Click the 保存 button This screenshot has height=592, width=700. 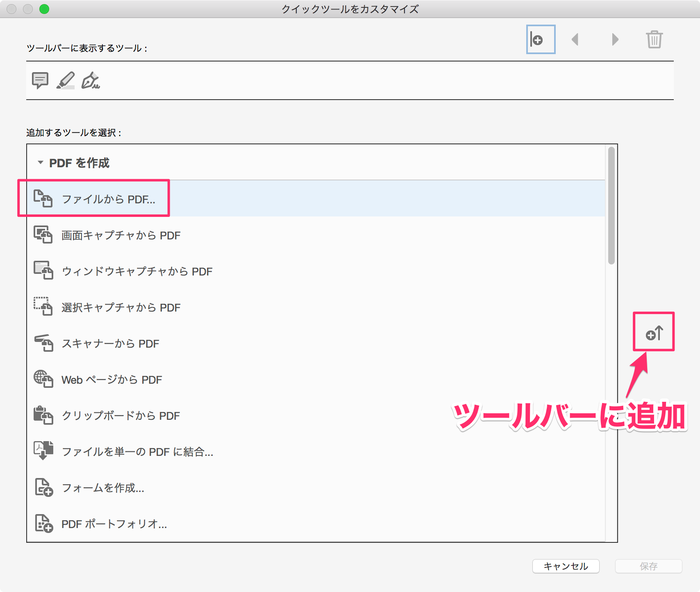click(649, 566)
